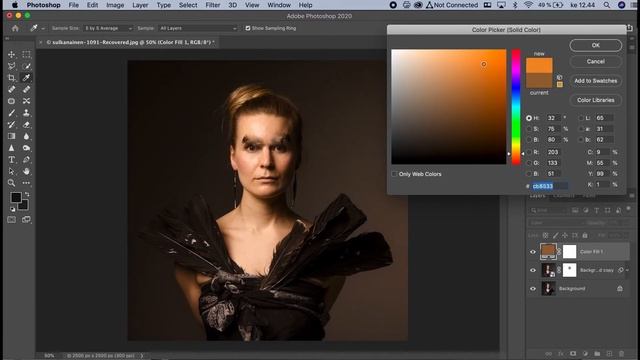Click the Delete layer trash icon
Image resolution: width=640 pixels, height=360 pixels.
[x=622, y=353]
